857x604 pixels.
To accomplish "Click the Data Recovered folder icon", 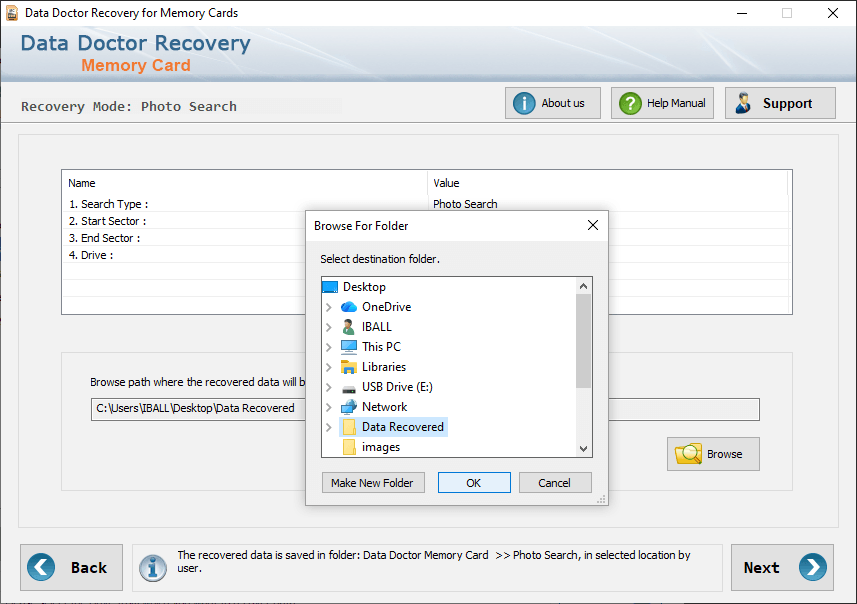I will pyautogui.click(x=349, y=427).
